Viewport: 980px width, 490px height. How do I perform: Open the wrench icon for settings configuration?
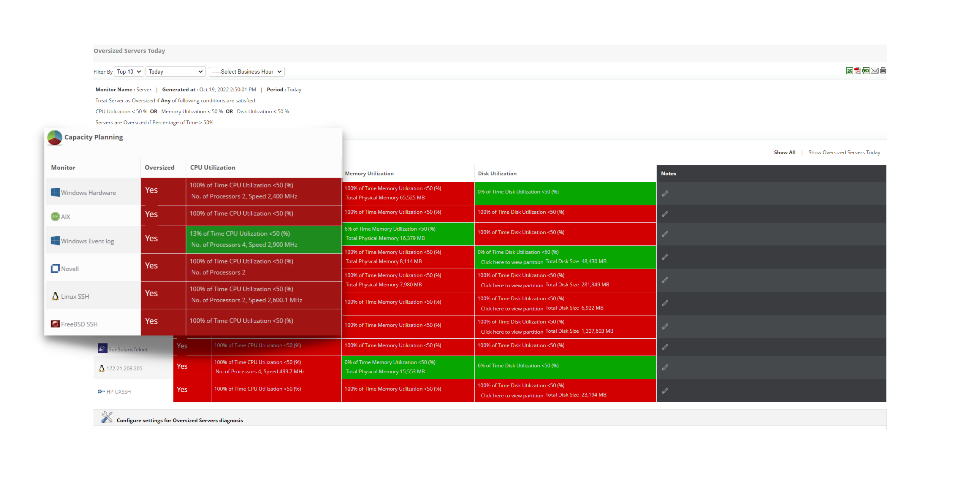[107, 417]
